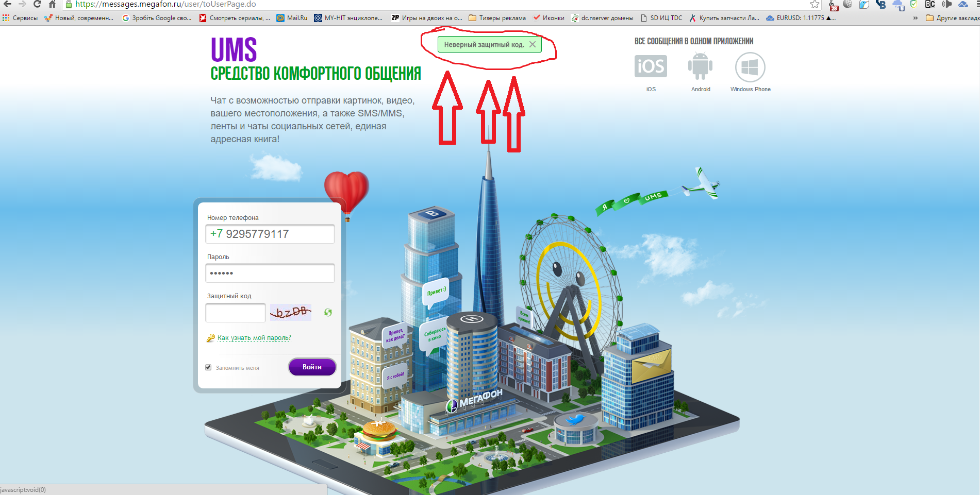Toggle the 'Запомнить меня' checkbox
980x495 pixels.
[208, 367]
